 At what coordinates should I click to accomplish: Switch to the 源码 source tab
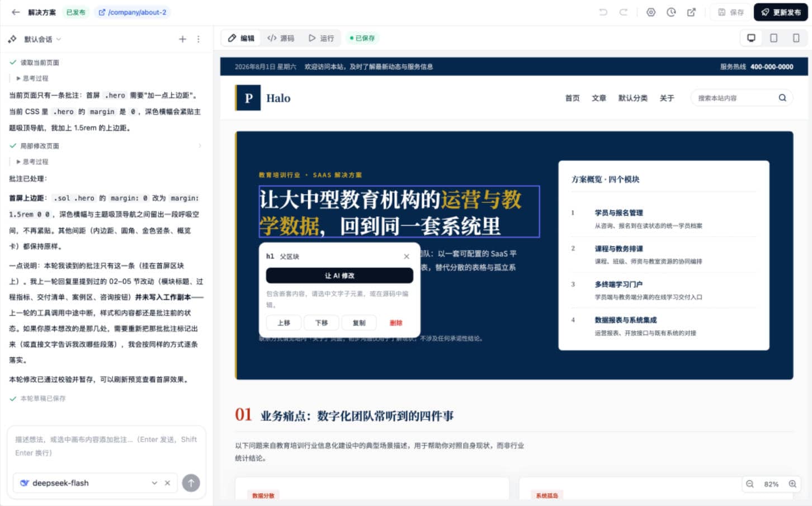tap(281, 38)
